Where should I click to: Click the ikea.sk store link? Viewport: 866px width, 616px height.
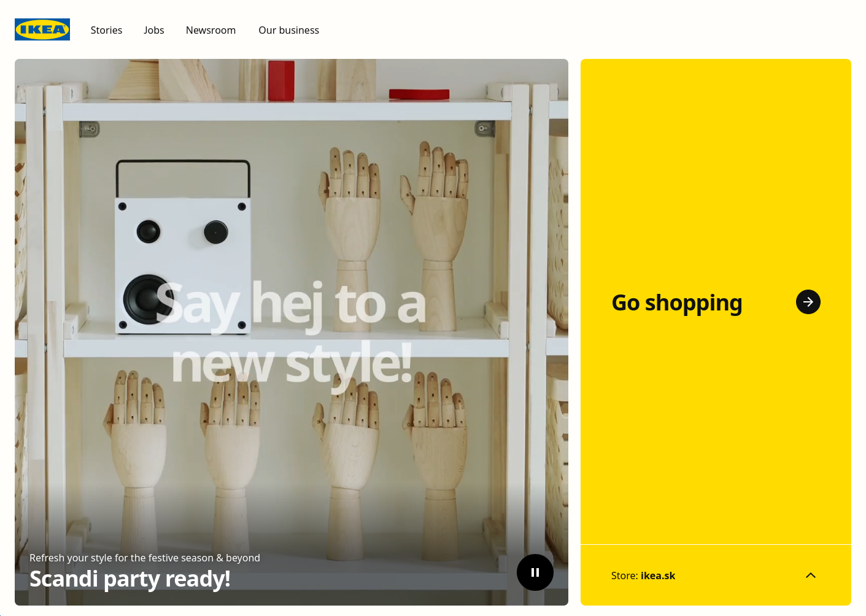[658, 576]
